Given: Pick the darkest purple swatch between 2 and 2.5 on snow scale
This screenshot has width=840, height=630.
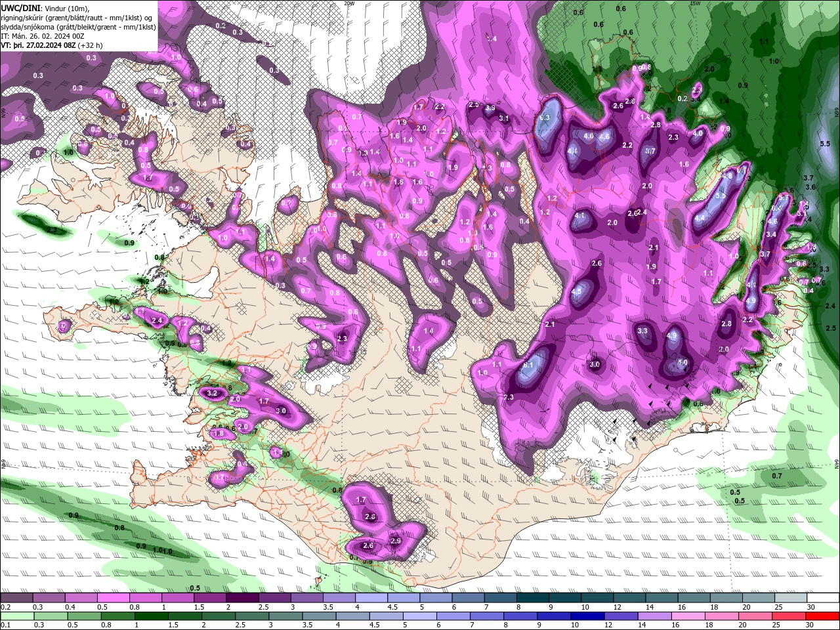Looking at the screenshot, I should click(x=242, y=598).
